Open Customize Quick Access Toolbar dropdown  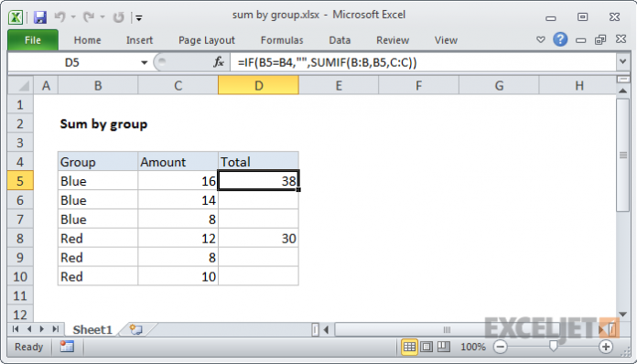coord(139,17)
